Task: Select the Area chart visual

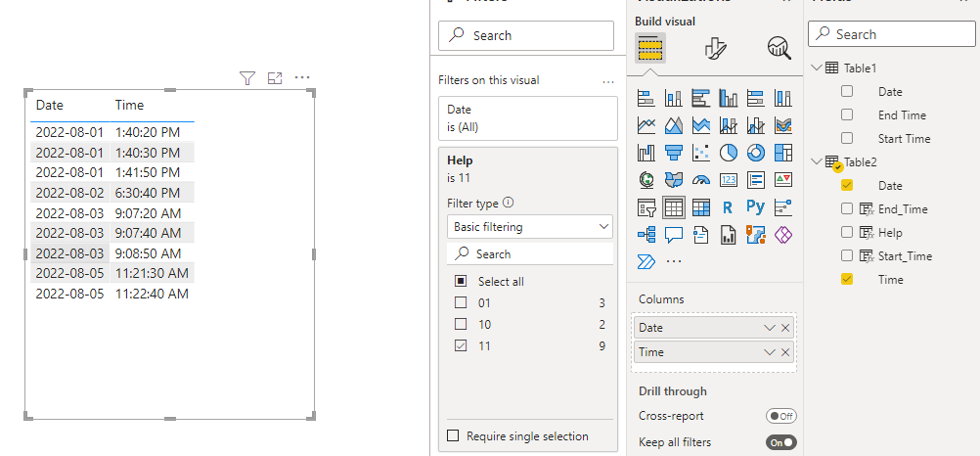Action: 673,125
